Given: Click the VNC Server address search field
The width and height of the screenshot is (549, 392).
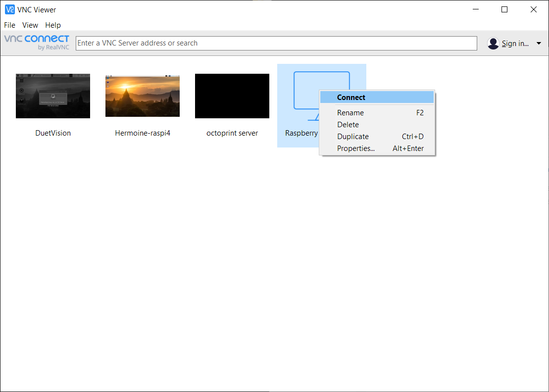Looking at the screenshot, I should (x=276, y=43).
